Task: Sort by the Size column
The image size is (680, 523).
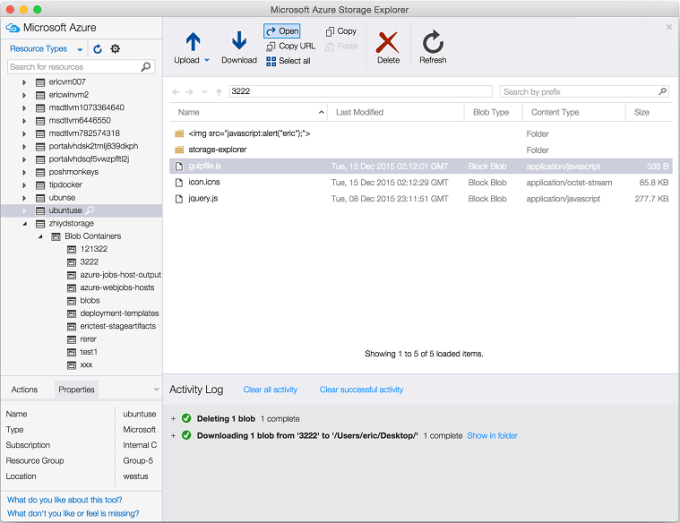Action: tap(649, 112)
